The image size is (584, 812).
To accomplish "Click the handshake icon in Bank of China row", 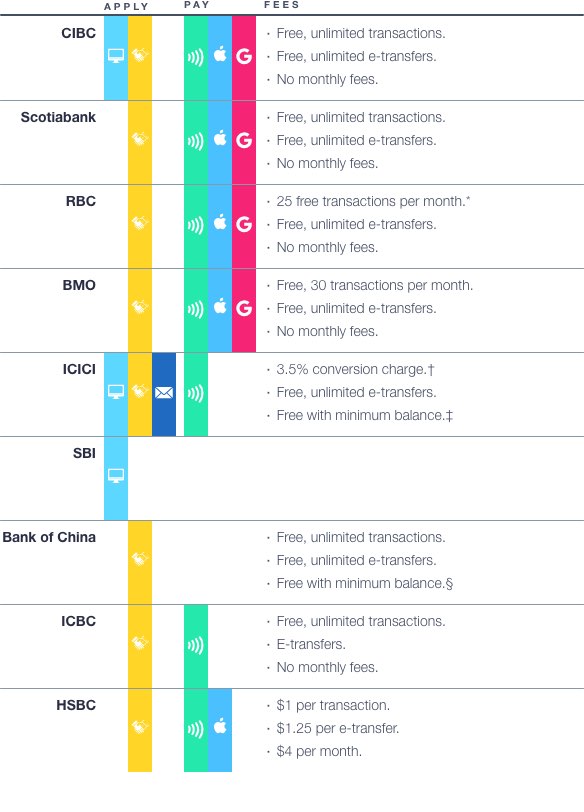I will pyautogui.click(x=140, y=559).
